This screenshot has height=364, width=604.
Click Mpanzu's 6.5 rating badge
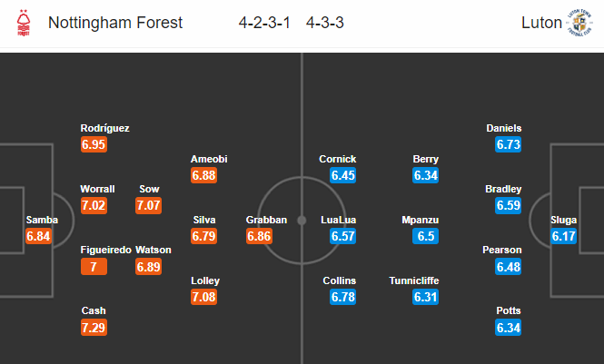tap(425, 236)
